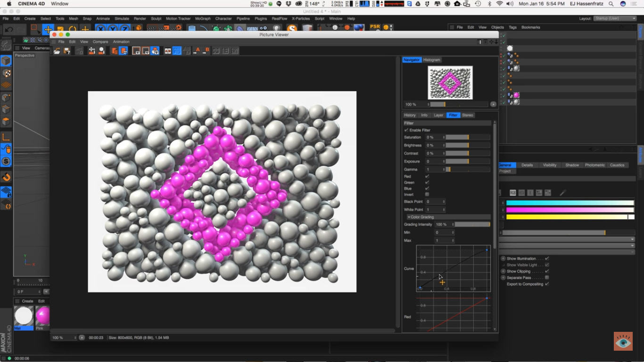The image size is (644, 362).
Task: Enable snapping with the magnet icon
Action: 6,176
